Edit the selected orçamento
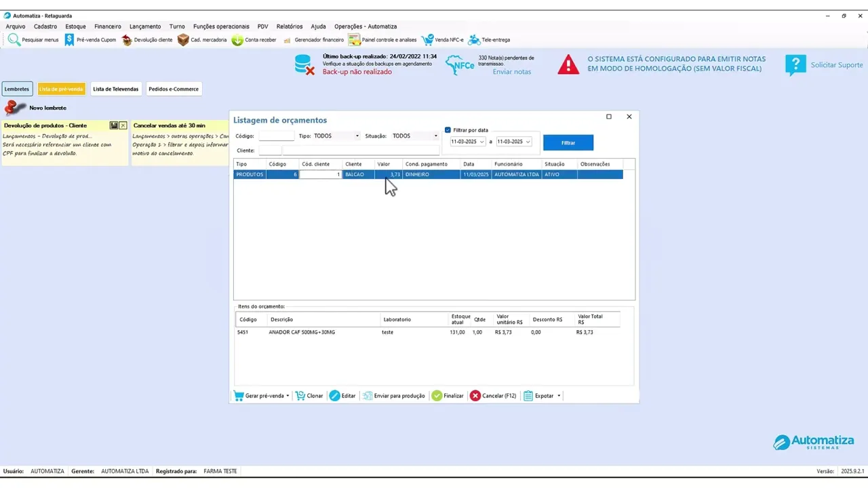868x488 pixels. click(342, 396)
